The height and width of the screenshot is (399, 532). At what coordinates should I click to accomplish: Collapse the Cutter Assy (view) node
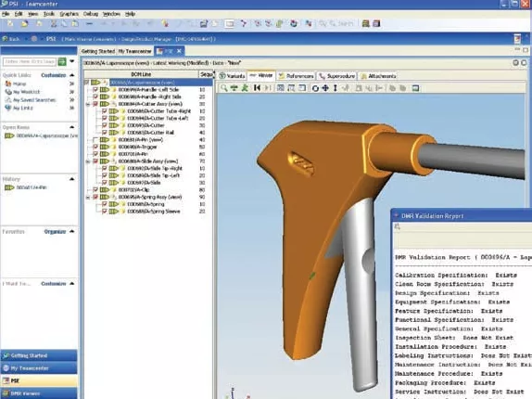[88, 104]
